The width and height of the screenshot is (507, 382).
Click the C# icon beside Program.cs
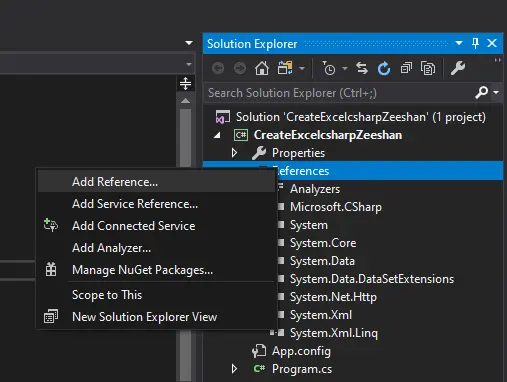click(259, 368)
